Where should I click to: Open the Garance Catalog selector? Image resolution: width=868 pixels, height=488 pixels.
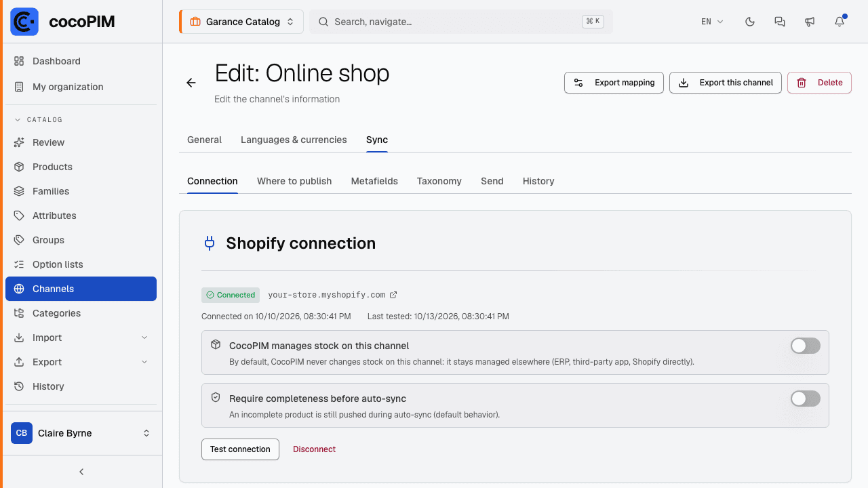pos(241,22)
